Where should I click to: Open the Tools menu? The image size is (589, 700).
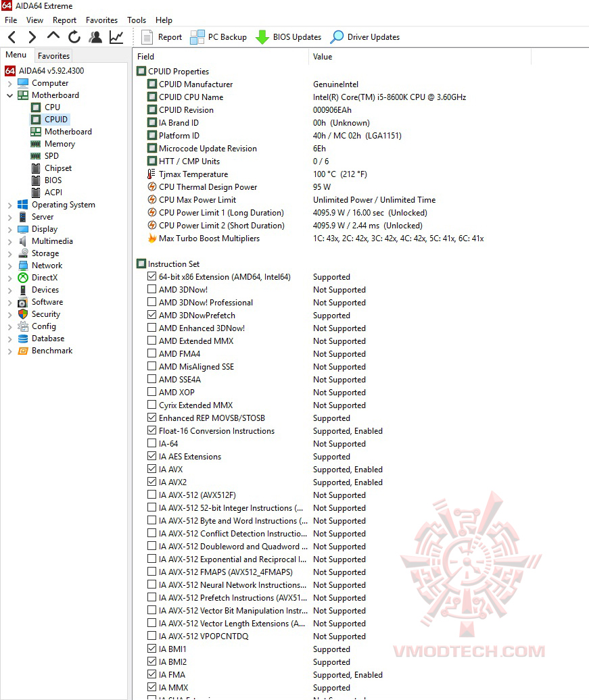(x=137, y=20)
